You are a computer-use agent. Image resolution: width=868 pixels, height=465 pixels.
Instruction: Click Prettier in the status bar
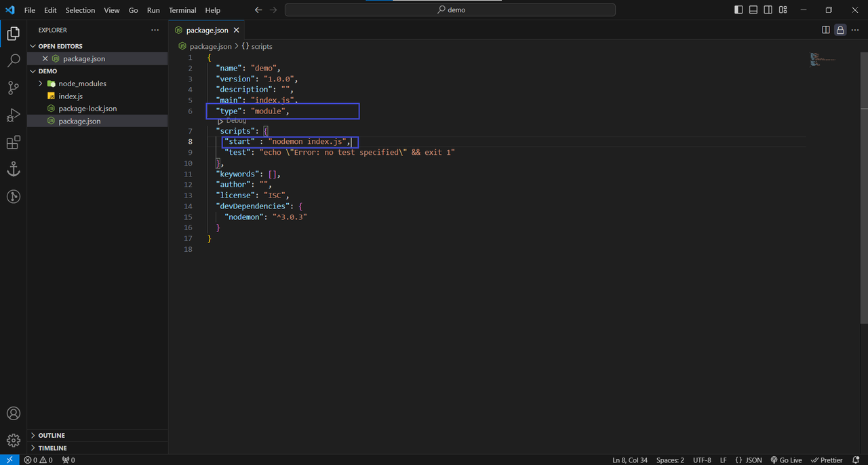tap(827, 460)
